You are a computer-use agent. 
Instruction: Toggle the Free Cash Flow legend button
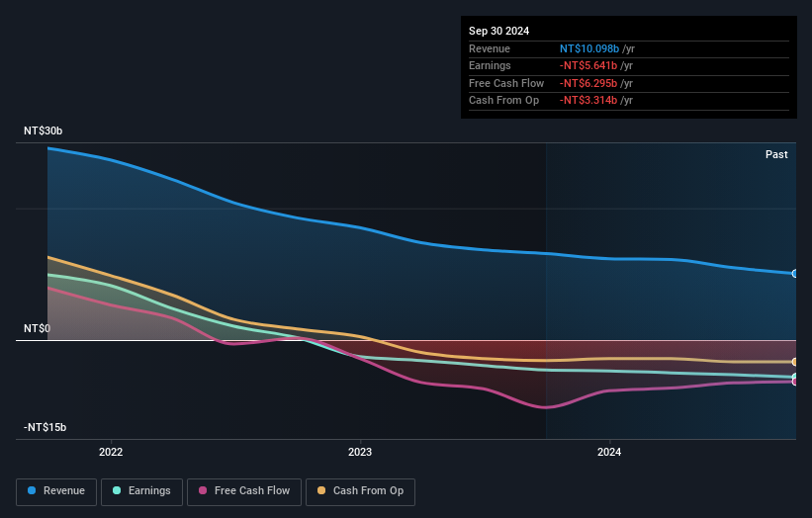click(x=244, y=491)
